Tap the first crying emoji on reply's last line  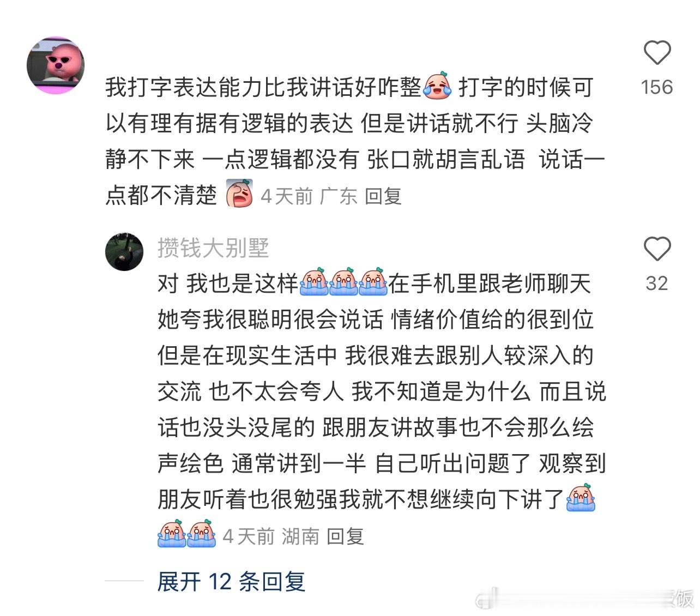172,533
